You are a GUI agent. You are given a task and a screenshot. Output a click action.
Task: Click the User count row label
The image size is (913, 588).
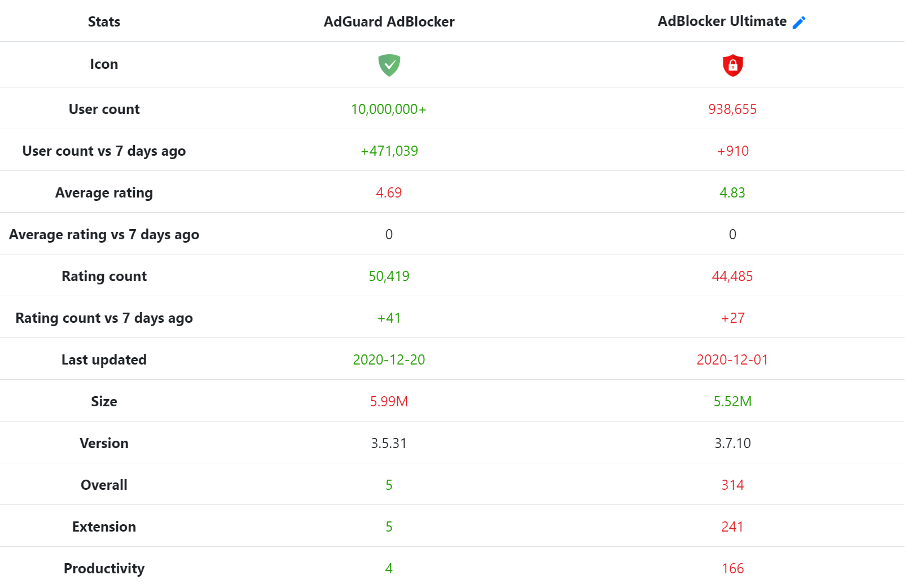104,109
